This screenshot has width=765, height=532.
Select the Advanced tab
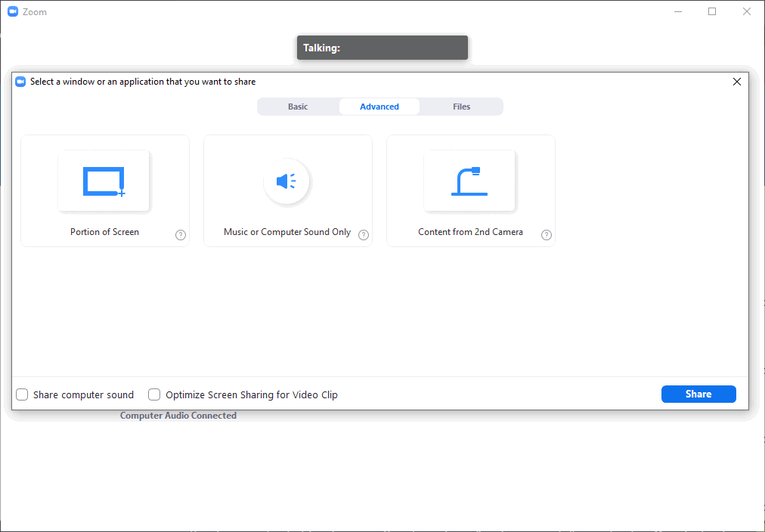379,106
